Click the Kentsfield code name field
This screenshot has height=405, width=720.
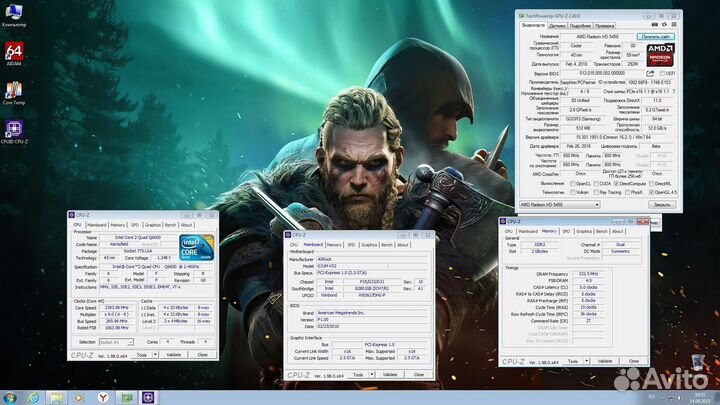(x=119, y=244)
